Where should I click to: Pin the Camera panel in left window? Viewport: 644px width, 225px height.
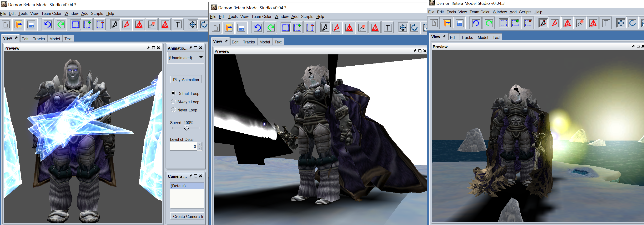point(191,176)
